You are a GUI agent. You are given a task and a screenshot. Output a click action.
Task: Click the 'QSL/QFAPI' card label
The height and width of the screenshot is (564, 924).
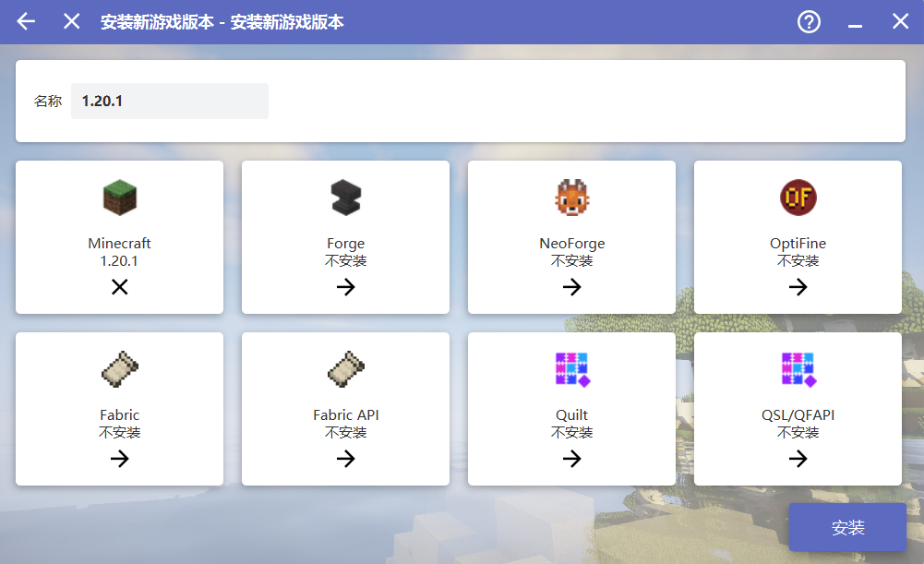tap(798, 414)
